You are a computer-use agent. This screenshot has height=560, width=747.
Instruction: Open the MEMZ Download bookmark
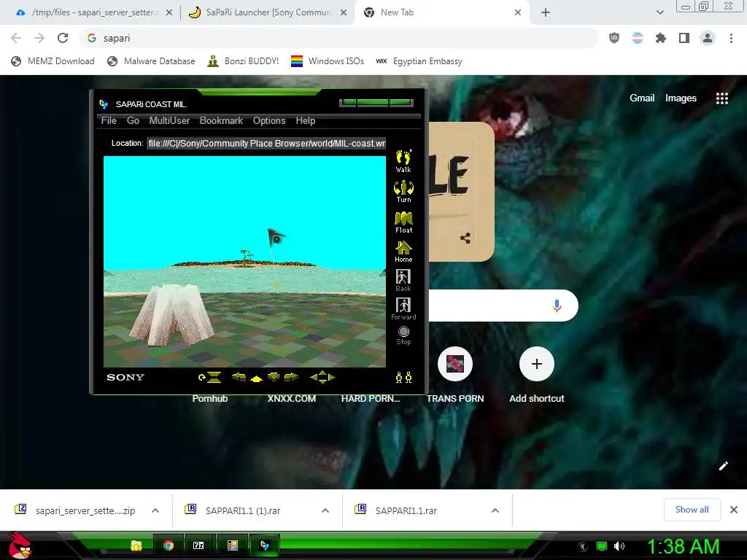pyautogui.click(x=53, y=61)
